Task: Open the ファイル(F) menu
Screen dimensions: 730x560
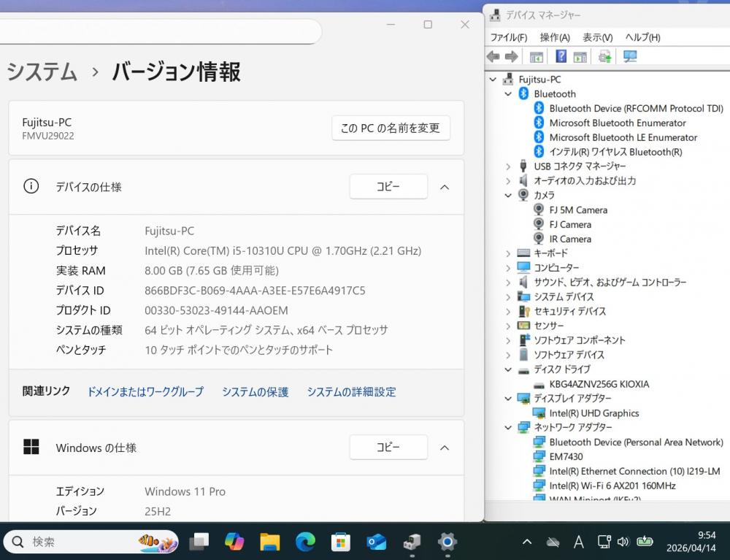Action: coord(508,37)
